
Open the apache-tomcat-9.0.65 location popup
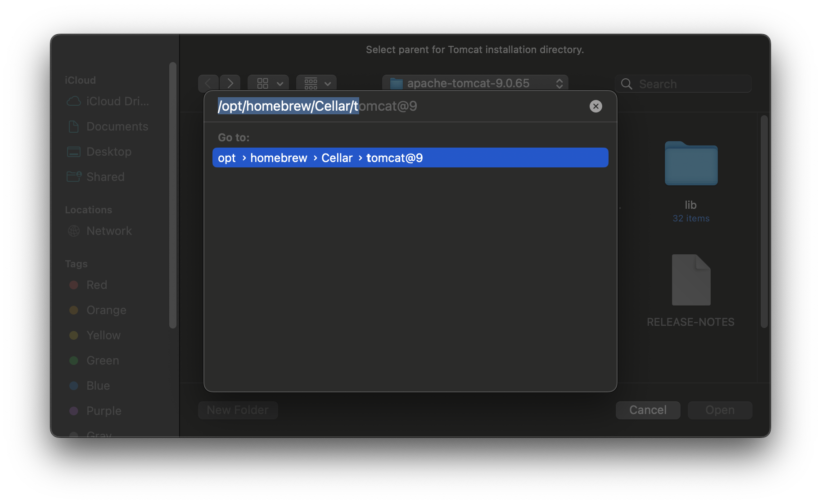pos(475,83)
